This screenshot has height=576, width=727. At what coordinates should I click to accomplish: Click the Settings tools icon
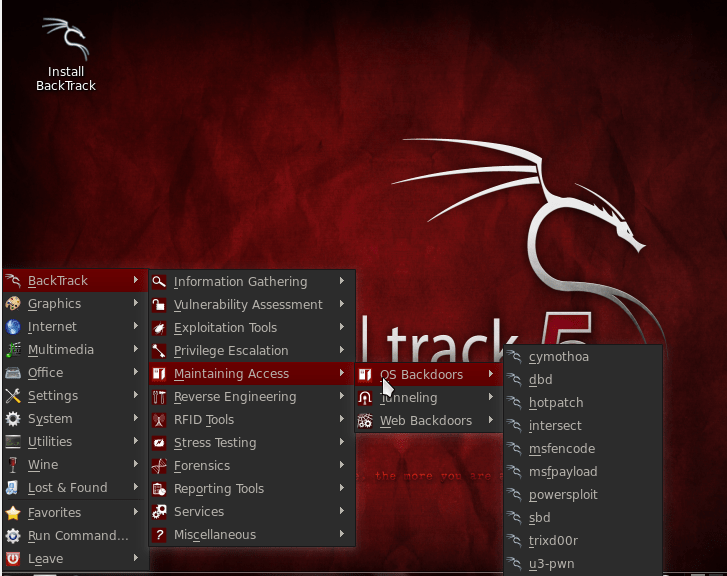pos(13,396)
